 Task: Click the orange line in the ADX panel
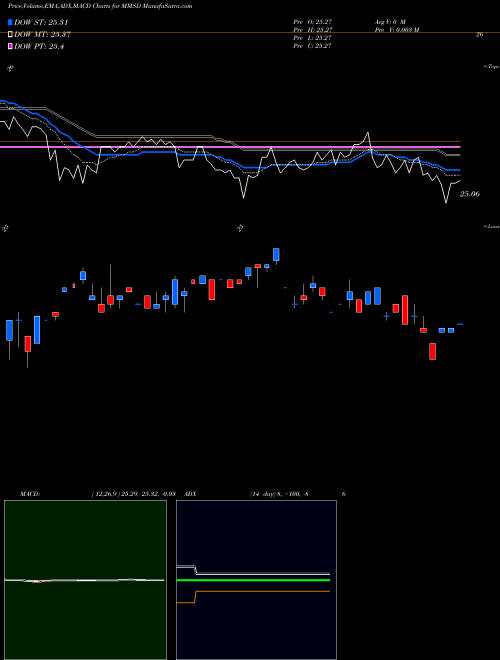253,592
